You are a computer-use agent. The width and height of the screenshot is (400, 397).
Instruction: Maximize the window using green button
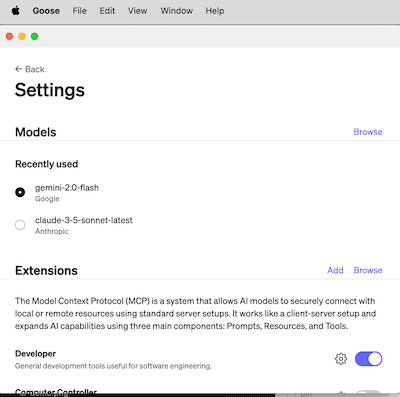35,36
